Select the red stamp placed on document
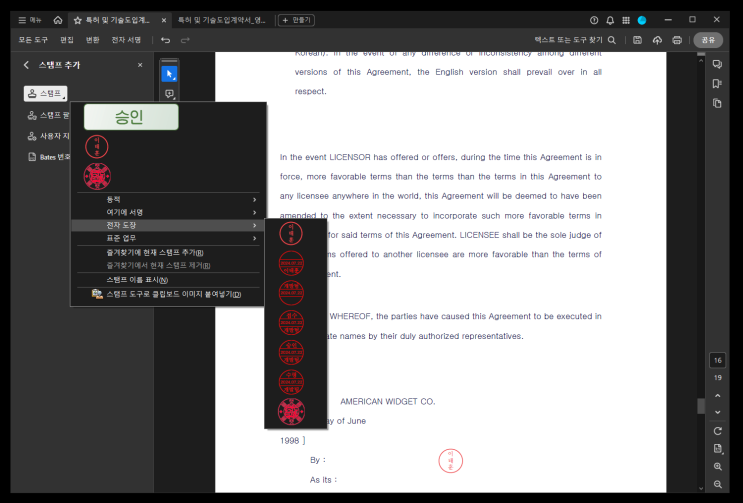 point(450,461)
